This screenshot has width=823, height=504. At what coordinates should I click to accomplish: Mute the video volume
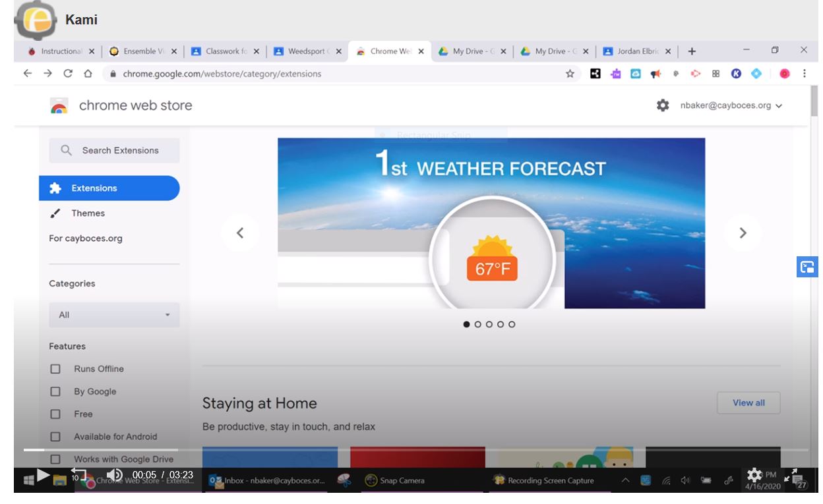[x=114, y=474]
